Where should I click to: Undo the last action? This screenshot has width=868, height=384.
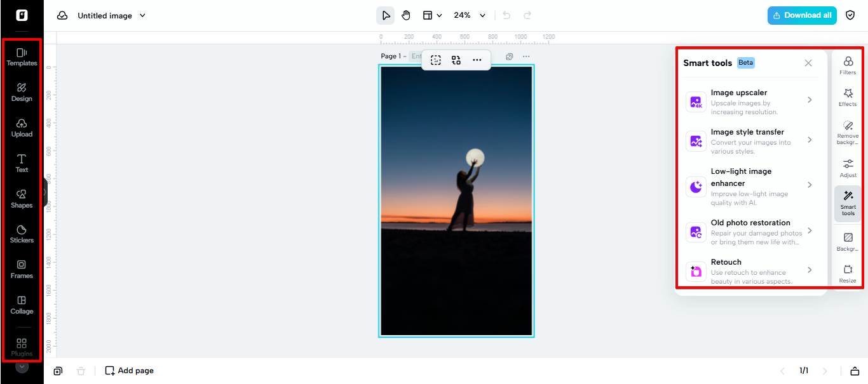click(x=506, y=15)
